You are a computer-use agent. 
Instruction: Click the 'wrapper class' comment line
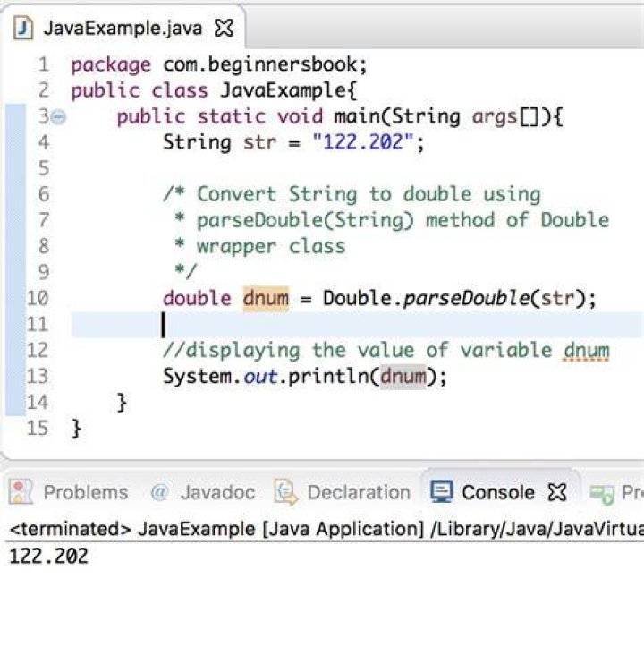[259, 246]
